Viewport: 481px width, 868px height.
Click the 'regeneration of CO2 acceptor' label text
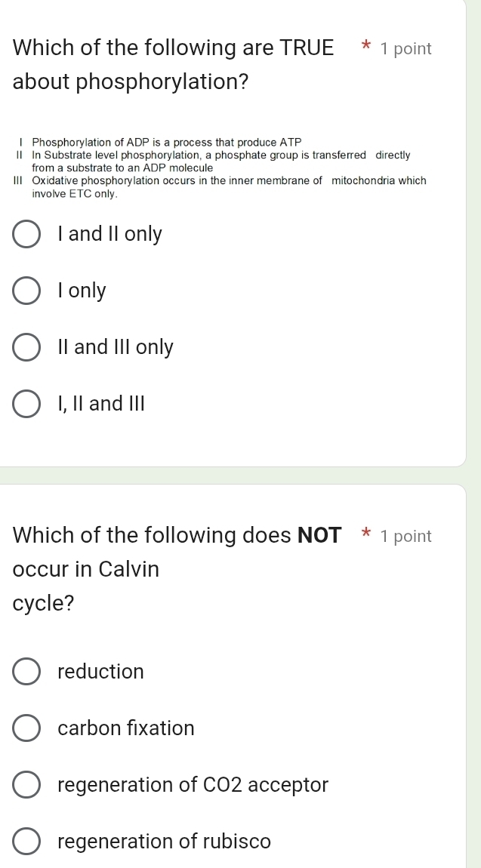193,785
